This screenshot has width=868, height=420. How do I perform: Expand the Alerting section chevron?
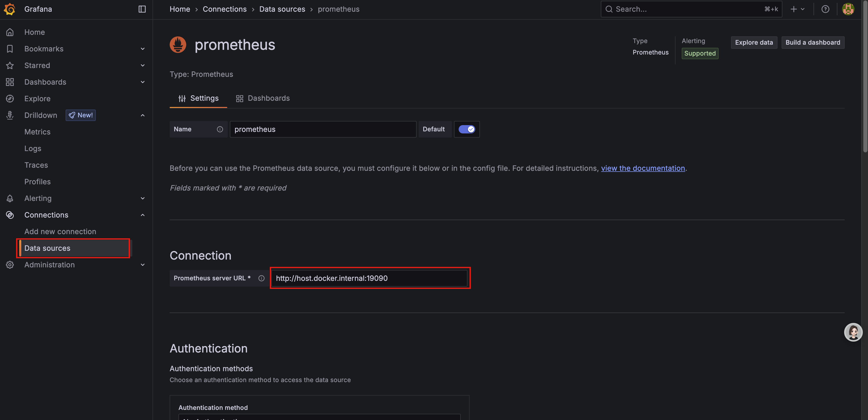[x=142, y=198]
